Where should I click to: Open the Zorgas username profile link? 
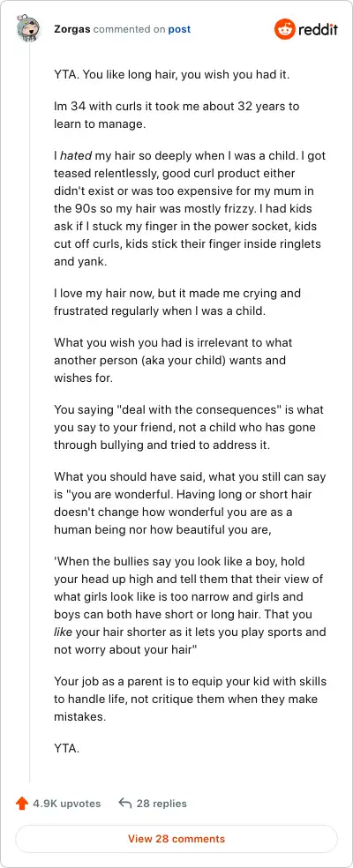(72, 29)
